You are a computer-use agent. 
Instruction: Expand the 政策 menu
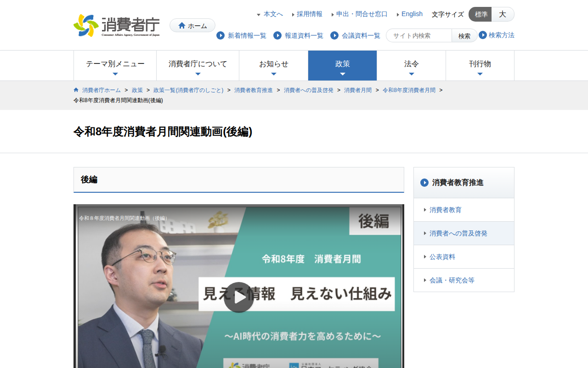[343, 66]
